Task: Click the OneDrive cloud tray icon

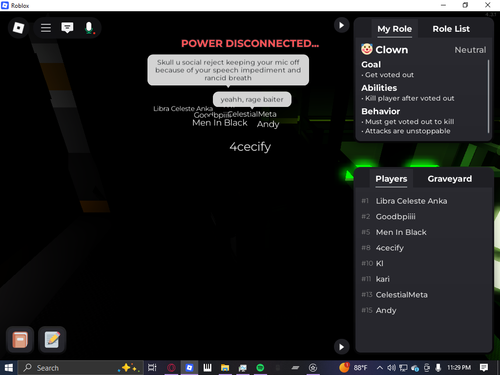Action: (415, 368)
